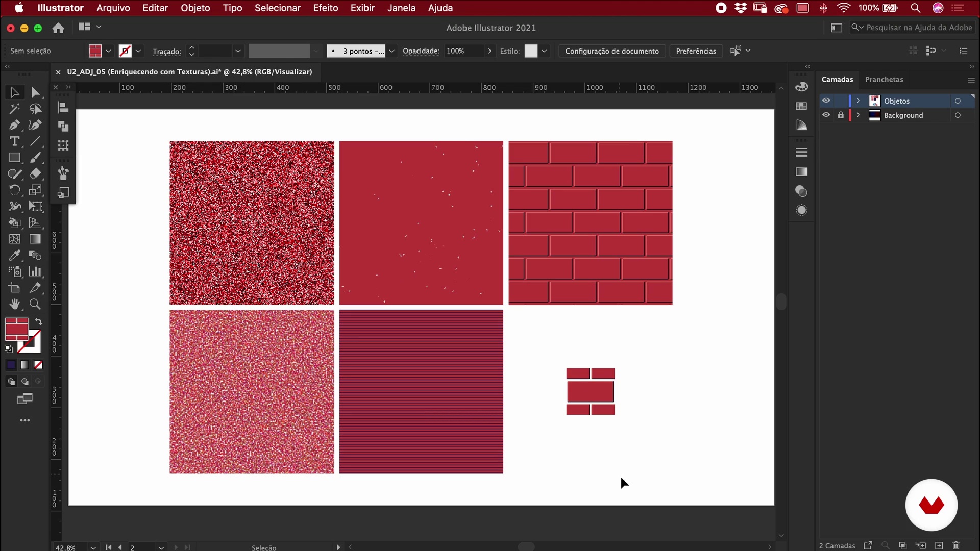Open the stroke weight dropdown

tap(238, 51)
